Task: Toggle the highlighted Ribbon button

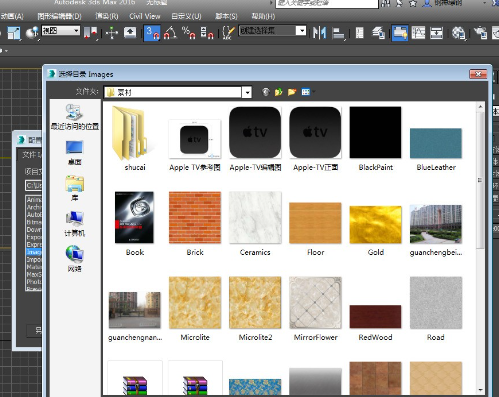Action: point(400,33)
